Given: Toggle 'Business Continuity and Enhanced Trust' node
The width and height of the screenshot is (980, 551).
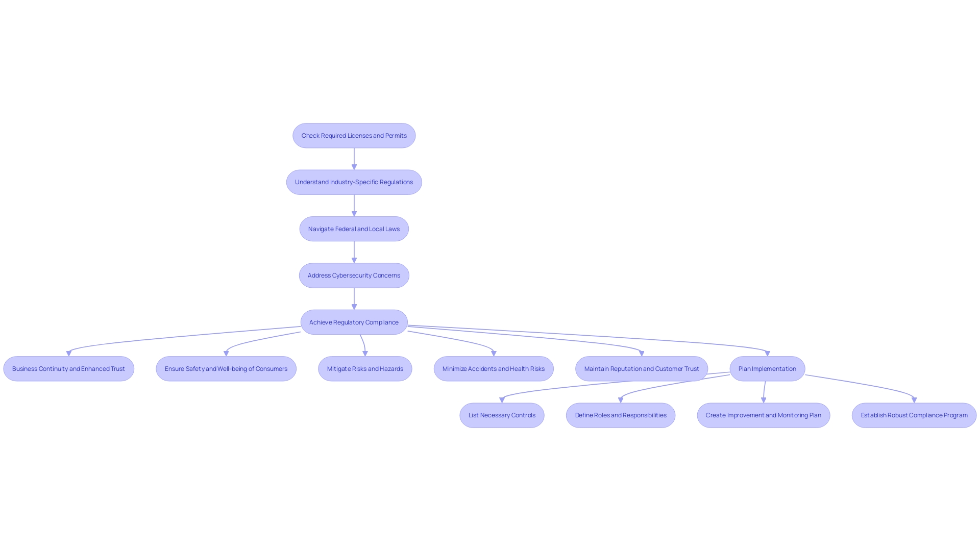Looking at the screenshot, I should (69, 368).
